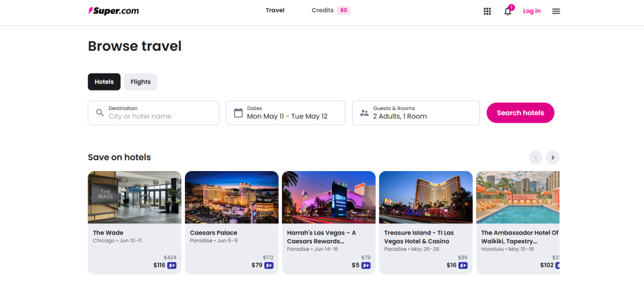
Task: Click the $116 price on The Wade
Action: point(159,265)
